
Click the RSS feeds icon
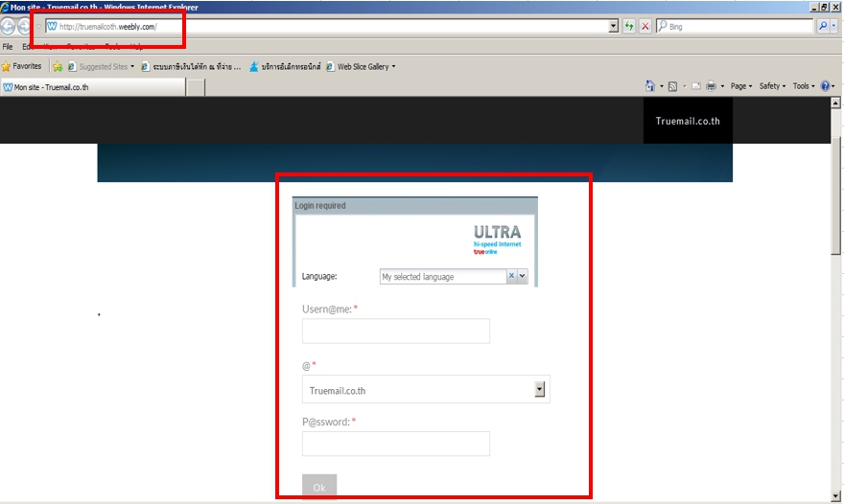click(672, 86)
